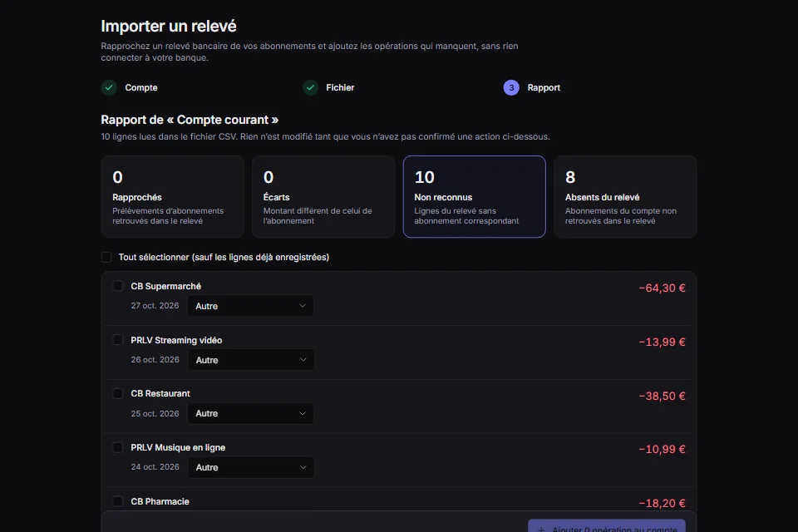Image resolution: width=798 pixels, height=532 pixels.
Task: Click the green check icon beside Compte
Action: pos(109,87)
